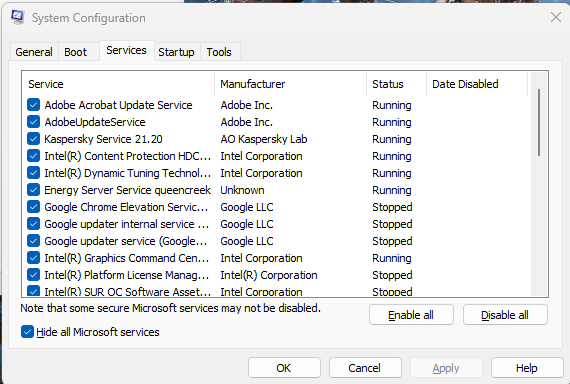Screen dimensions: 570x384
Task: Uncheck Google Chrome Elevation Service checkbox
Action: (x=33, y=207)
